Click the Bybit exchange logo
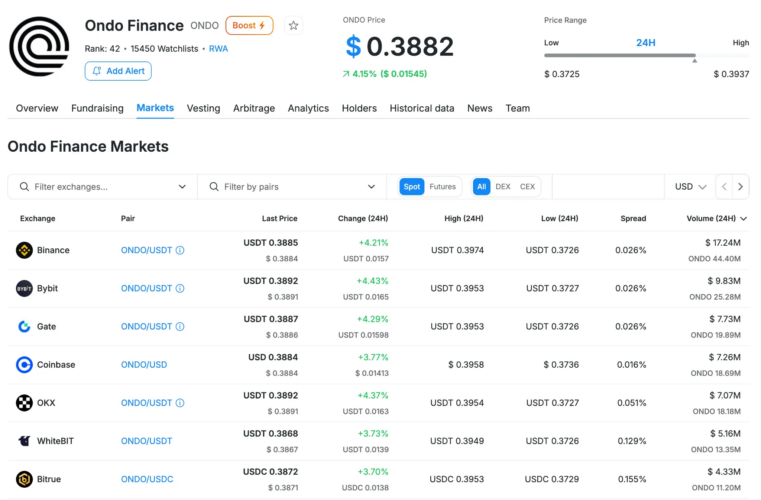Viewport: 761px width, 500px height. click(24, 288)
